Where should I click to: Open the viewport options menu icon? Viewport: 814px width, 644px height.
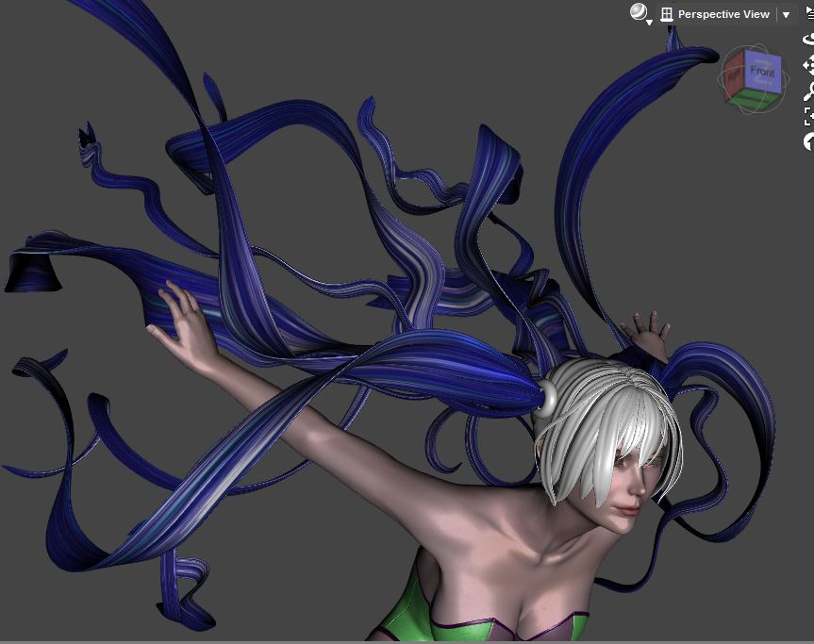[807, 14]
